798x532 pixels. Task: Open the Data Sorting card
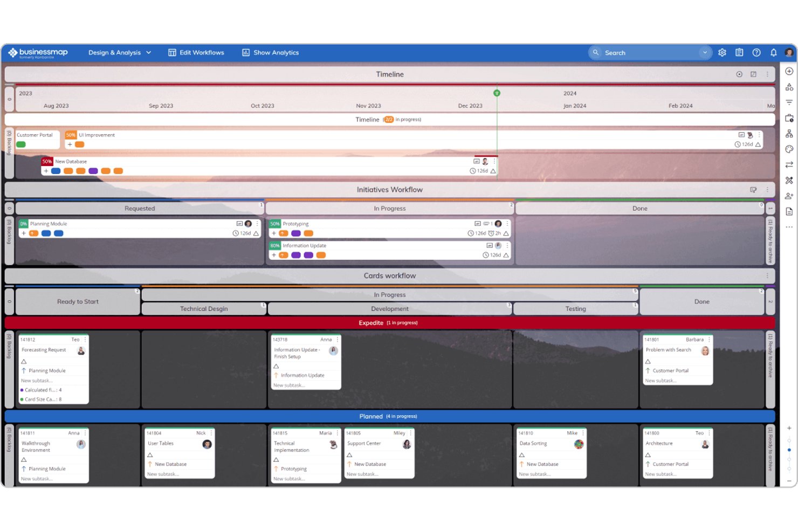(551, 453)
